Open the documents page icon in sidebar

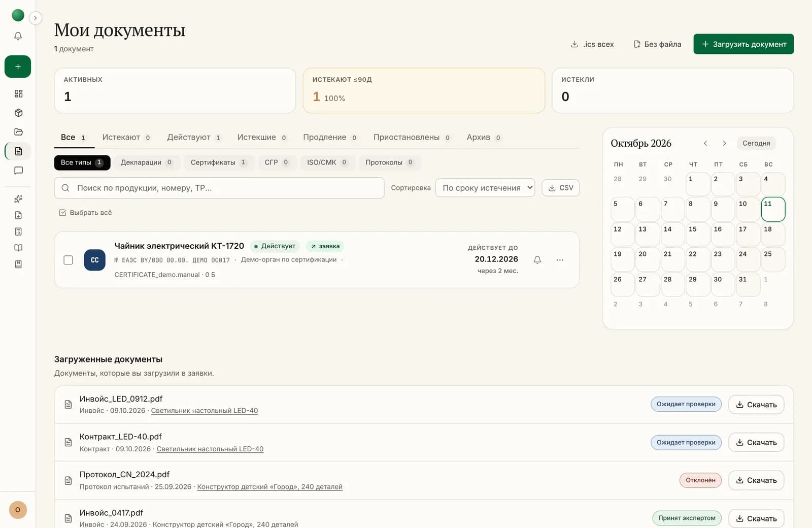(x=18, y=151)
